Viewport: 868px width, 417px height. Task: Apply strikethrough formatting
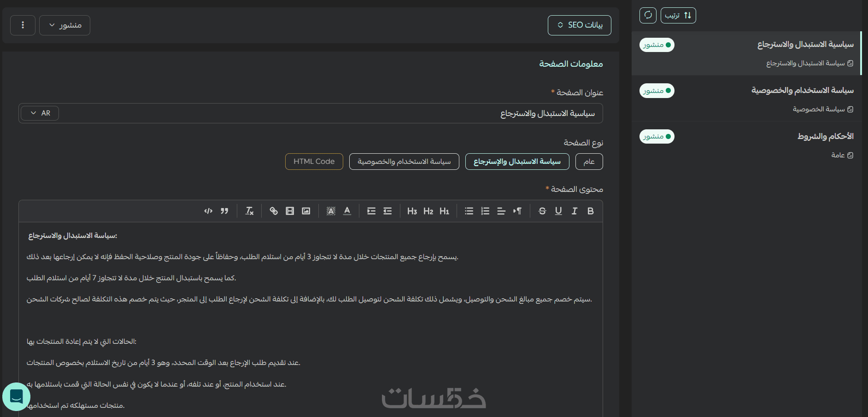coord(542,211)
